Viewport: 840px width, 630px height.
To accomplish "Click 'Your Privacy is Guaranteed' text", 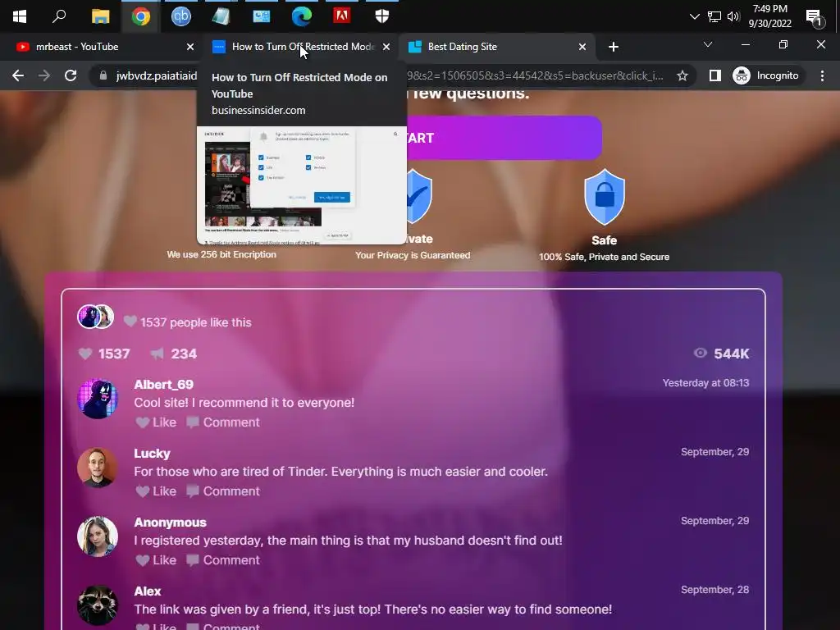I will click(x=413, y=256).
